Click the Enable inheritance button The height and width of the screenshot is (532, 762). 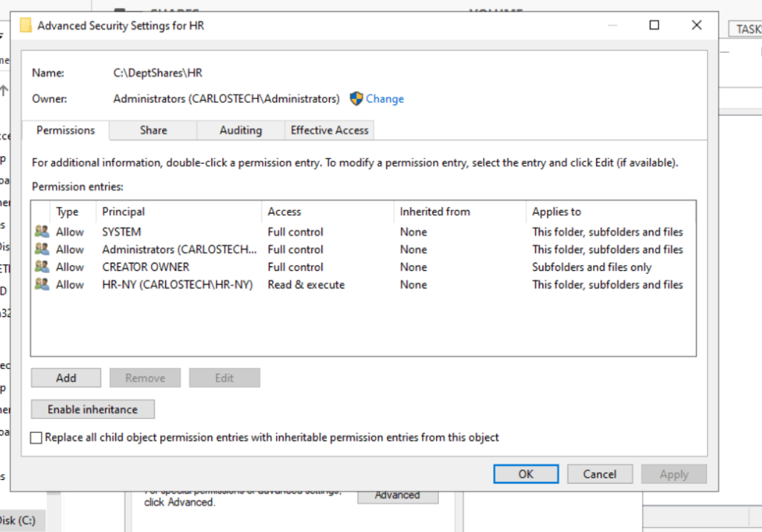click(x=92, y=409)
